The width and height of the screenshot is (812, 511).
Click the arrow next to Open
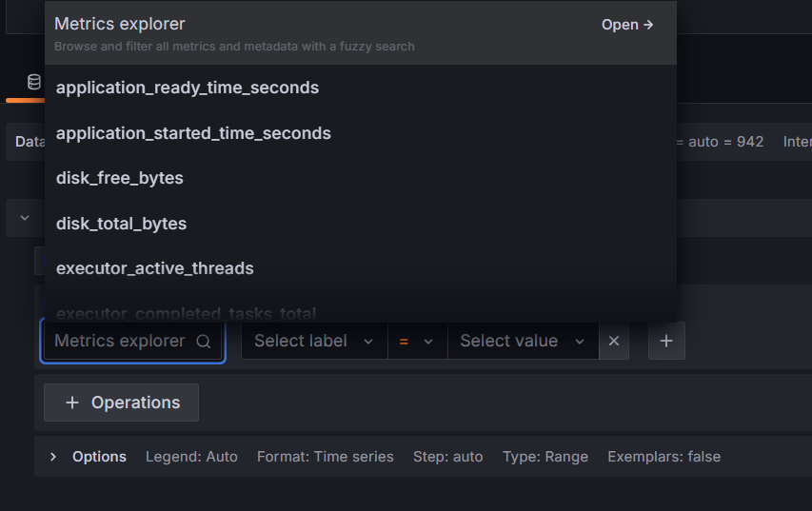[648, 25]
